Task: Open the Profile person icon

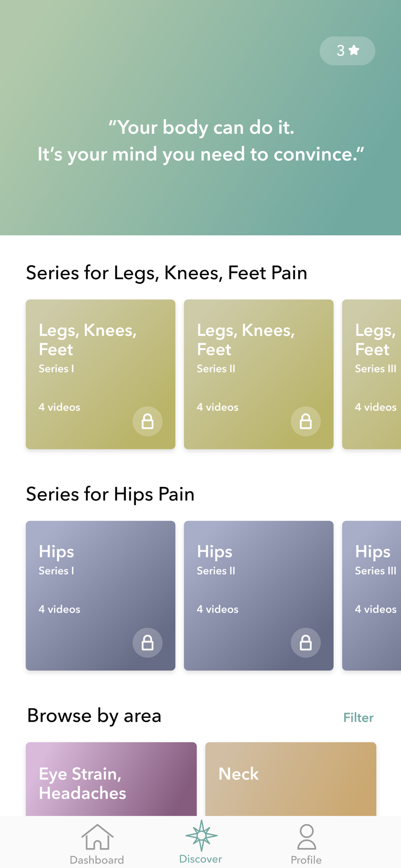Action: (306, 837)
